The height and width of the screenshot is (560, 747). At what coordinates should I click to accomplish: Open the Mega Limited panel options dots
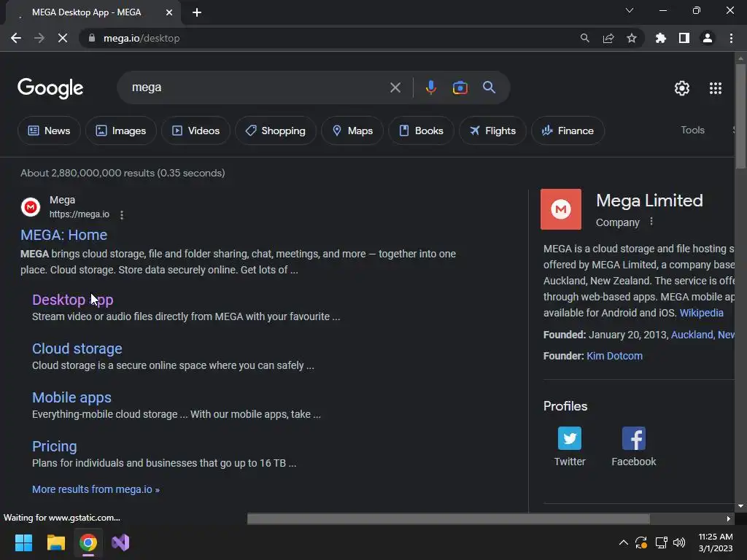(x=651, y=222)
